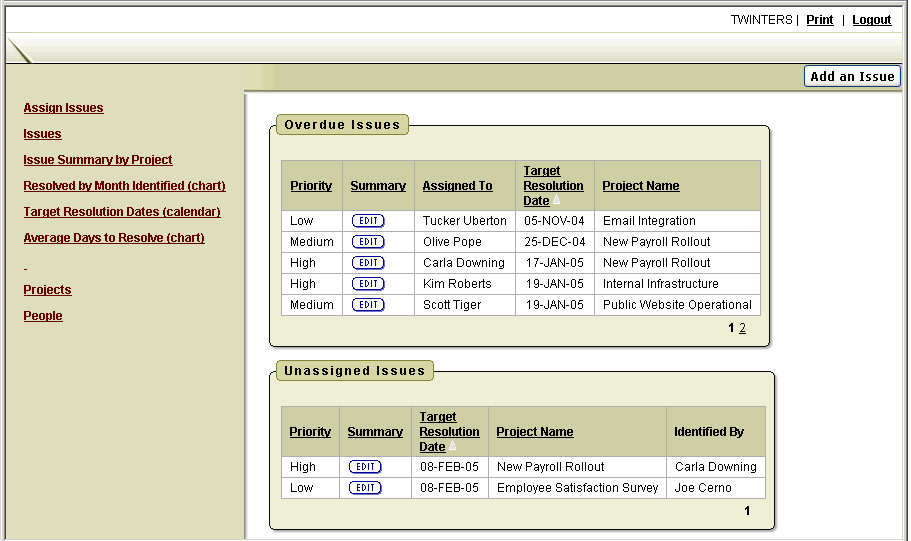Viewport: 911px width, 541px height.
Task: Click Edit icon for Tucker Uberton's issue
Action: pos(368,221)
